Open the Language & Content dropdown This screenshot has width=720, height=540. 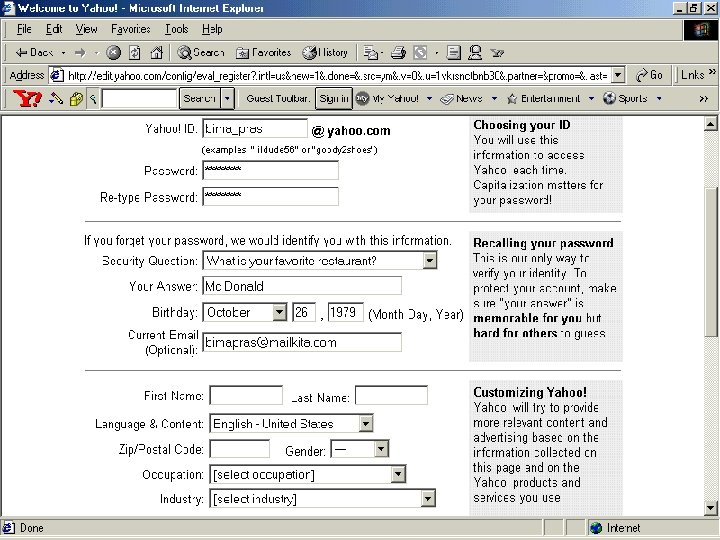[366, 423]
